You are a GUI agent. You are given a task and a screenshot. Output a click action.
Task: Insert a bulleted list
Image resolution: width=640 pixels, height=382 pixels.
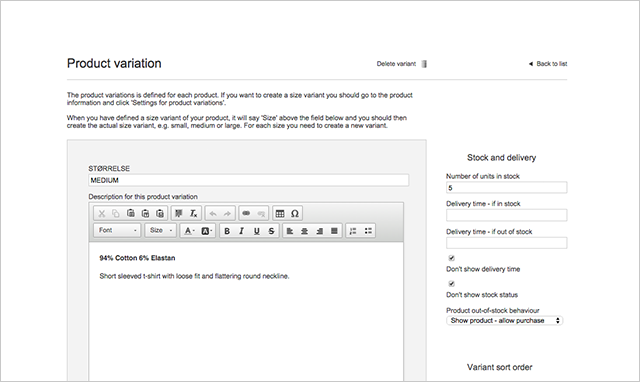[x=368, y=231]
